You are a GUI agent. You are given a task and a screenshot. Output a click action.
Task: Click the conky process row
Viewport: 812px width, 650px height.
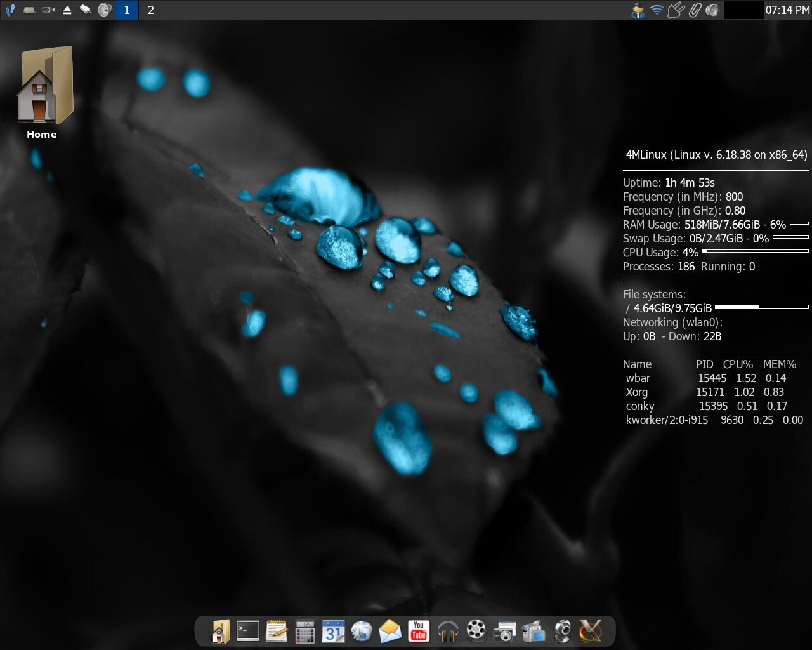707,406
